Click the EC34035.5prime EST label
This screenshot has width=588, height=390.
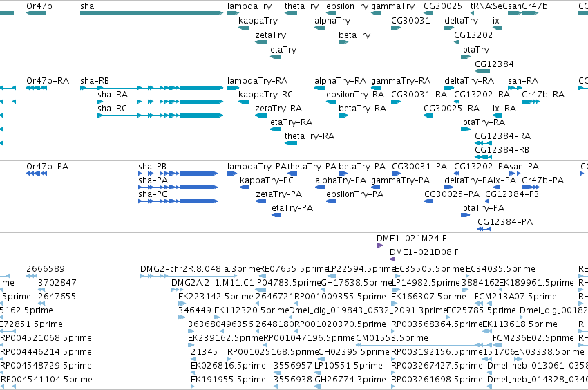pos(500,269)
